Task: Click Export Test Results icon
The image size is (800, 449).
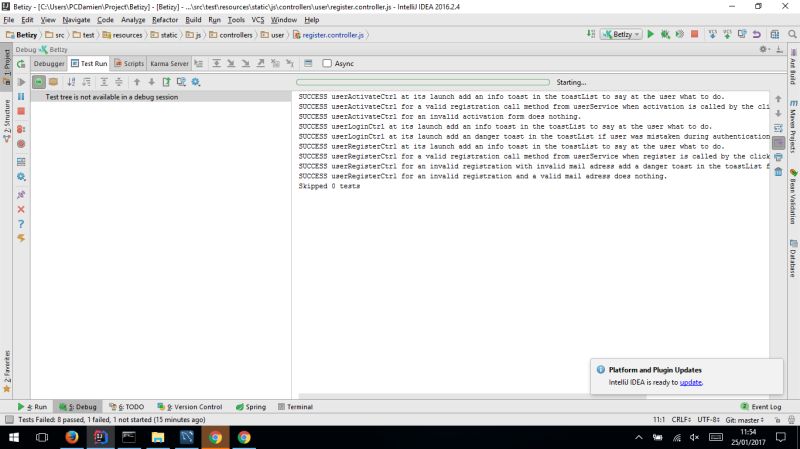Action: pyautogui.click(x=166, y=82)
